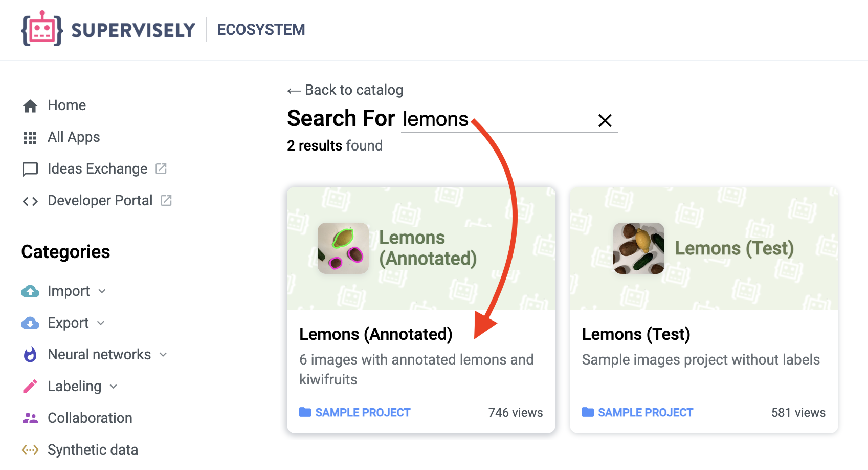Expand the Import category chevron
This screenshot has height=470, width=868.
click(102, 291)
